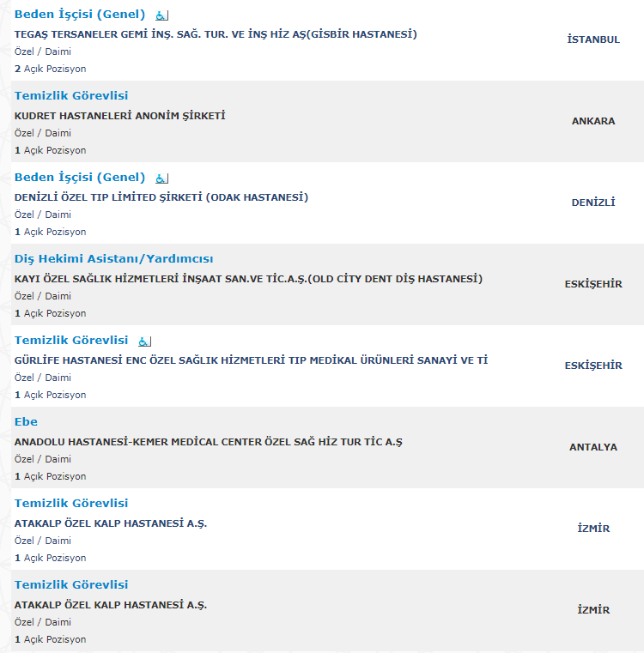The height and width of the screenshot is (653, 644).
Task: Open last ATAKALP Temizlik Görevlisi listing
Action: tap(71, 584)
